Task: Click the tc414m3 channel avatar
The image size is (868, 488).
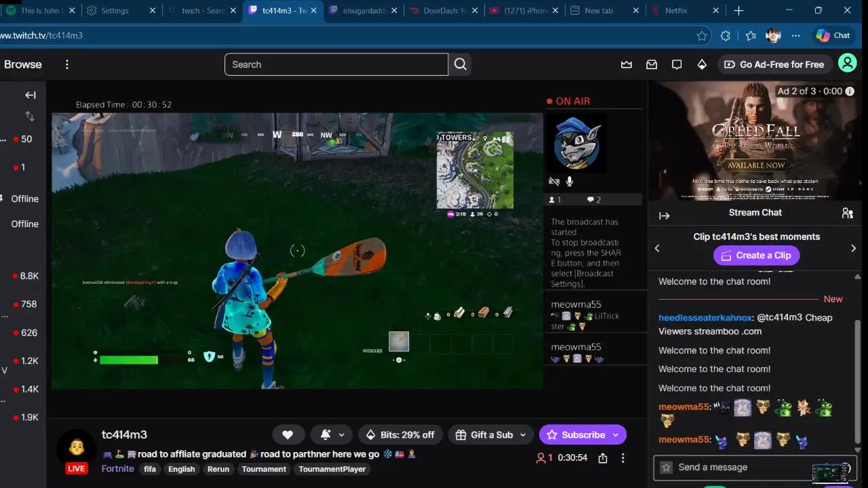Action: 76,447
